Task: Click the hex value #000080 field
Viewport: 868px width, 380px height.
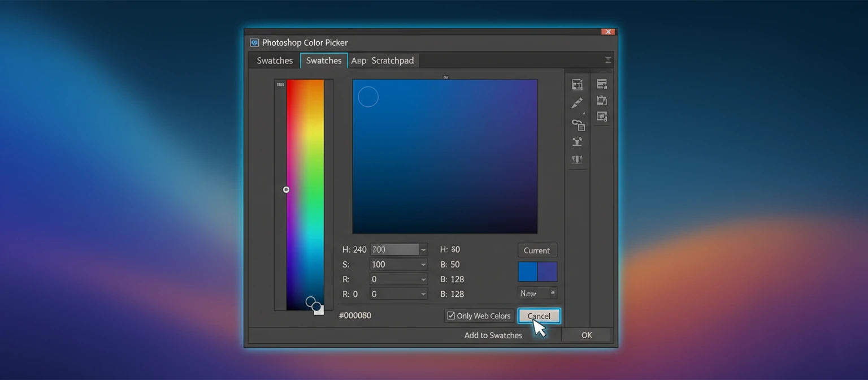Action: (355, 316)
